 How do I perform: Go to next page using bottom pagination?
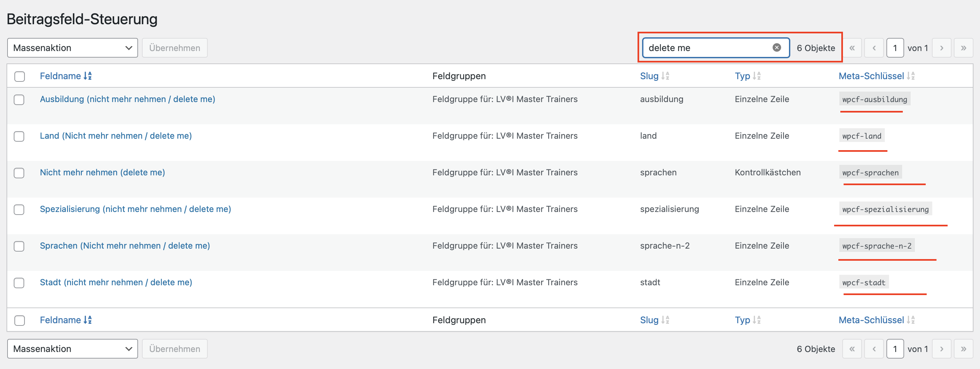[942, 349]
